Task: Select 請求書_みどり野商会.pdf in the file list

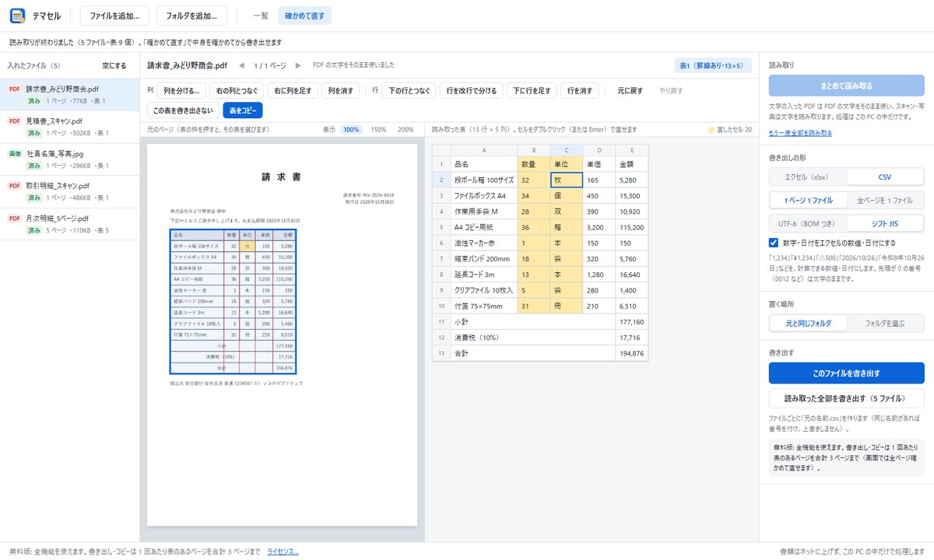Action: pyautogui.click(x=70, y=94)
